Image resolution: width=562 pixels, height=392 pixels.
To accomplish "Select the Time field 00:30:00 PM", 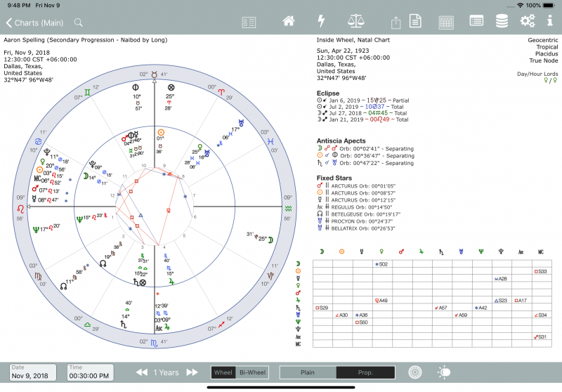I will pyautogui.click(x=91, y=372).
